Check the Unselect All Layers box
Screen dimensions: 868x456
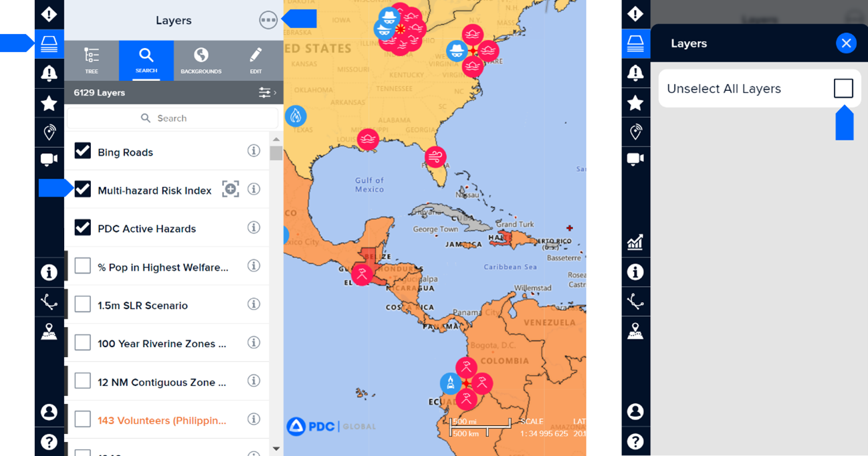[x=843, y=88]
